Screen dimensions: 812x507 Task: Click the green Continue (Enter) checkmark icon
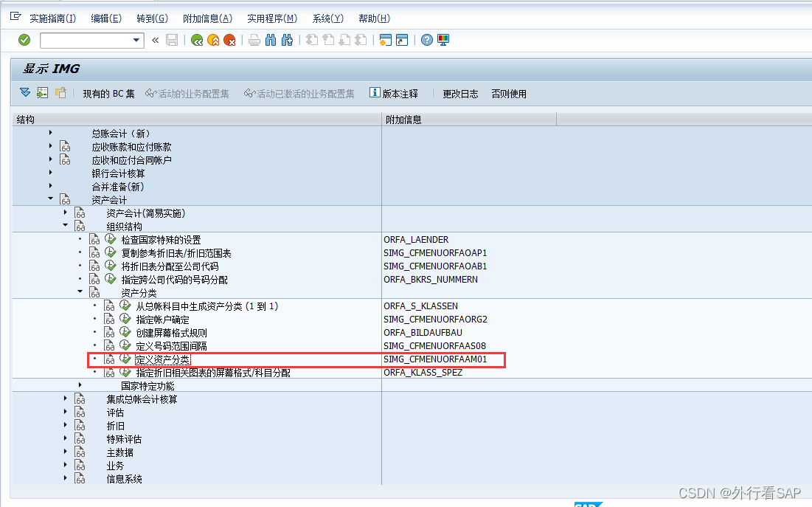click(24, 41)
